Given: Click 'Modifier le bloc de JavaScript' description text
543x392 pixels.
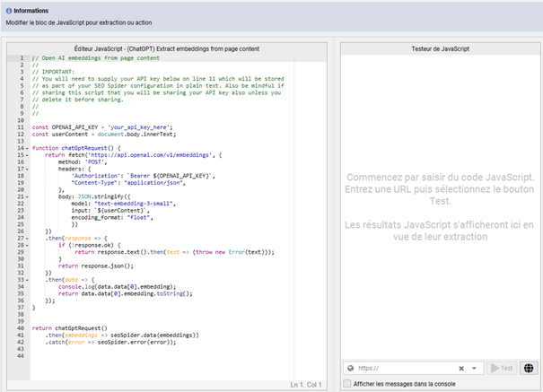Looking at the screenshot, I should pos(79,22).
